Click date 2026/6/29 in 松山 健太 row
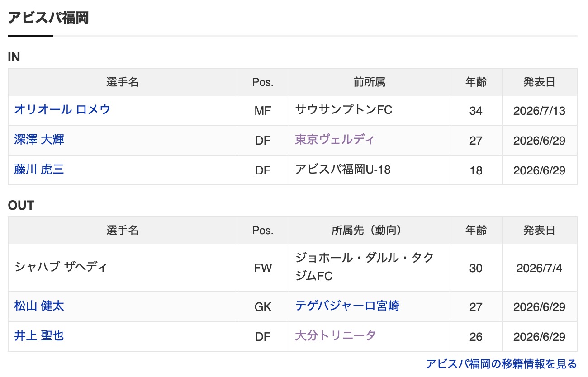588x377 pixels. click(x=540, y=307)
